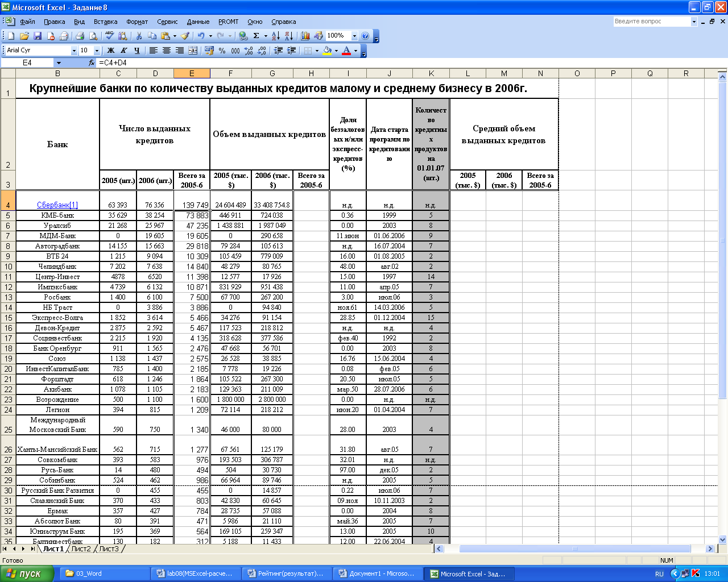Open the Формат menu
The height and width of the screenshot is (582, 728).
(136, 22)
